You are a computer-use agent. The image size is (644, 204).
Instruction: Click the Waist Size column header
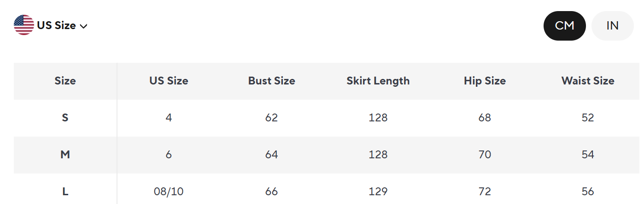tap(587, 81)
